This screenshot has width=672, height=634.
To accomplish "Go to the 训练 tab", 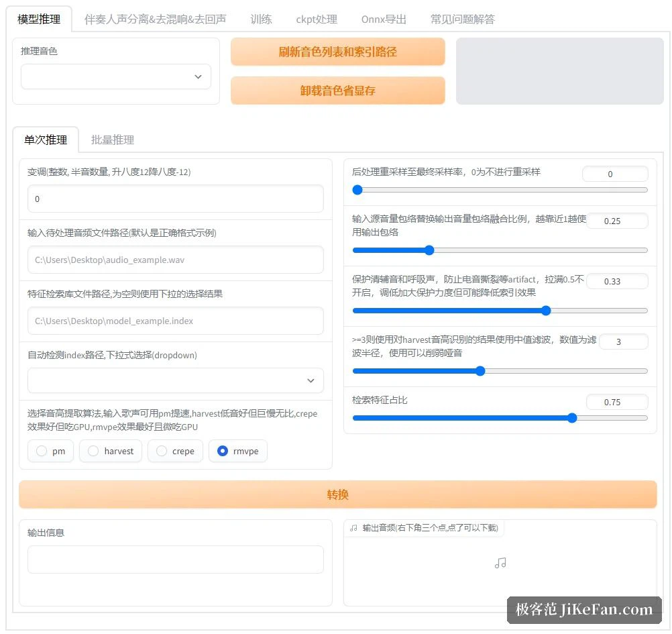I will pyautogui.click(x=261, y=19).
